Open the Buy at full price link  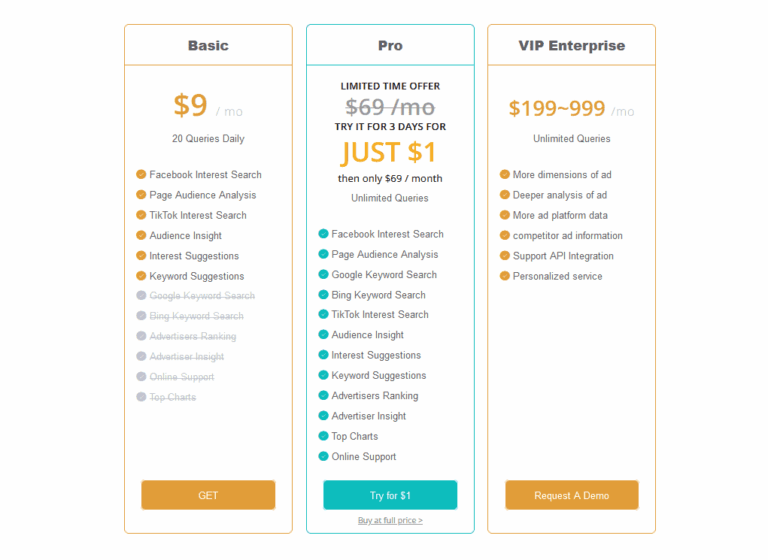[x=390, y=520]
